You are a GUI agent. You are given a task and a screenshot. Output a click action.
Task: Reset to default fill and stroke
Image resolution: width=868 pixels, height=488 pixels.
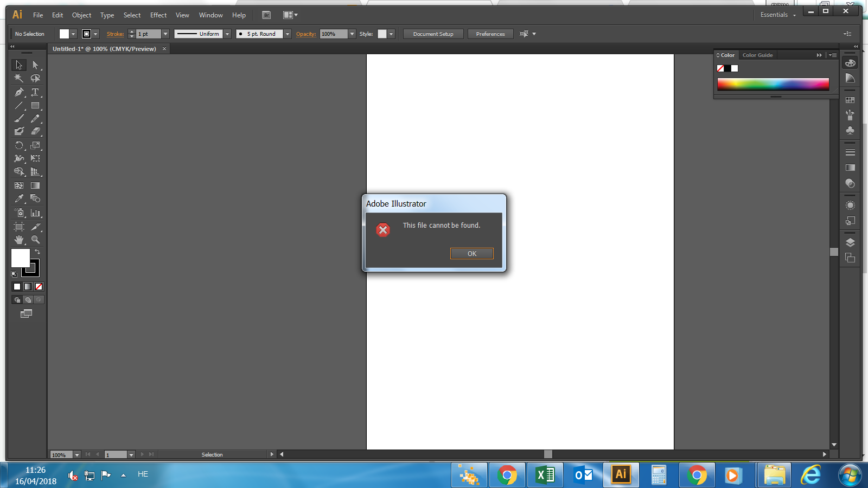pos(14,274)
